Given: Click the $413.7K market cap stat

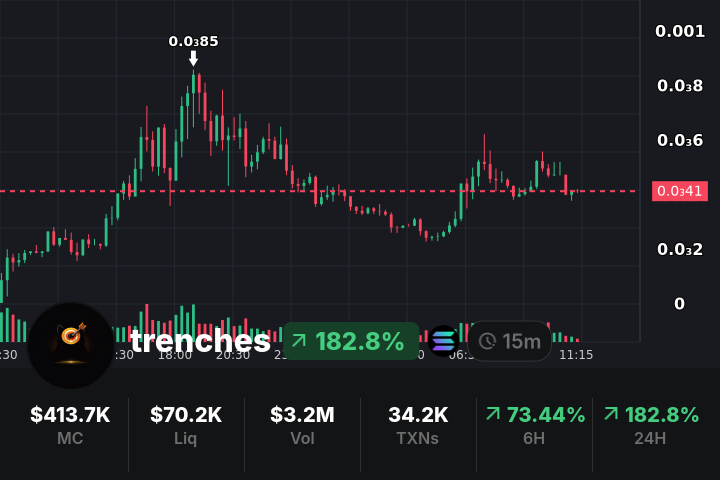Looking at the screenshot, I should [x=70, y=425].
